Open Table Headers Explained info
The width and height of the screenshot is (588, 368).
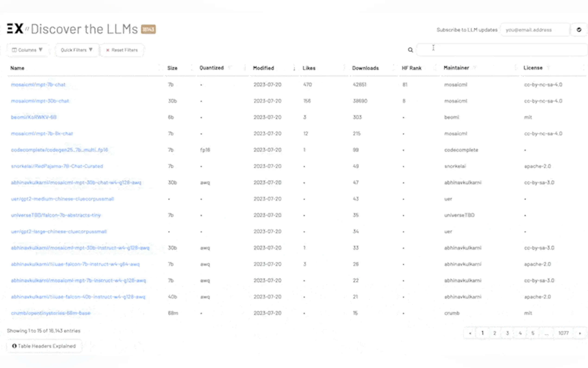(x=44, y=346)
